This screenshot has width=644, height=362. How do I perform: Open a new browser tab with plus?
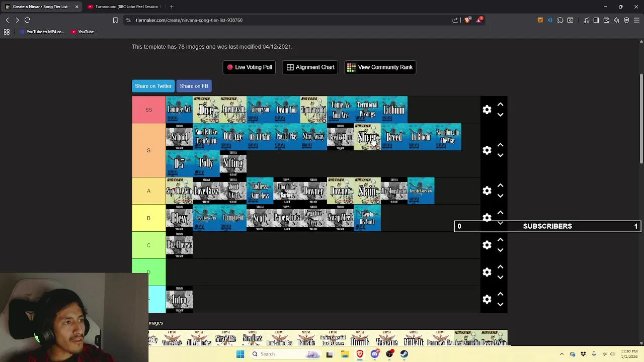(x=172, y=7)
